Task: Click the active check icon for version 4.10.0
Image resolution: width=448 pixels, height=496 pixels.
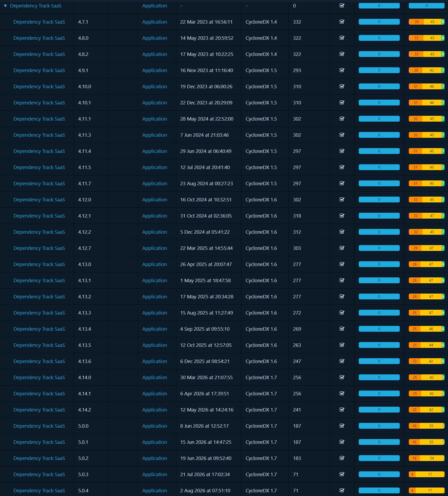Action: (x=342, y=86)
